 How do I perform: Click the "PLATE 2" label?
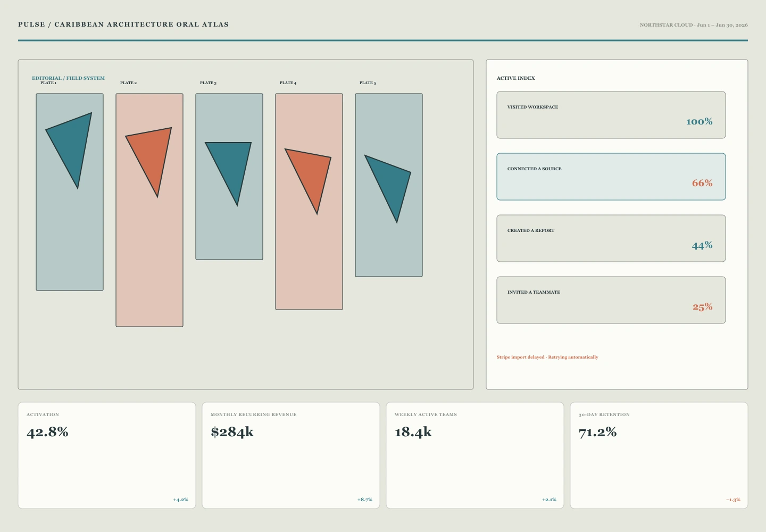pos(129,83)
